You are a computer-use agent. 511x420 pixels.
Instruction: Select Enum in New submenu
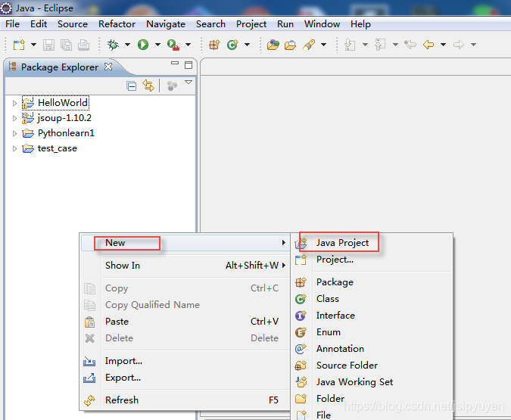(372, 332)
